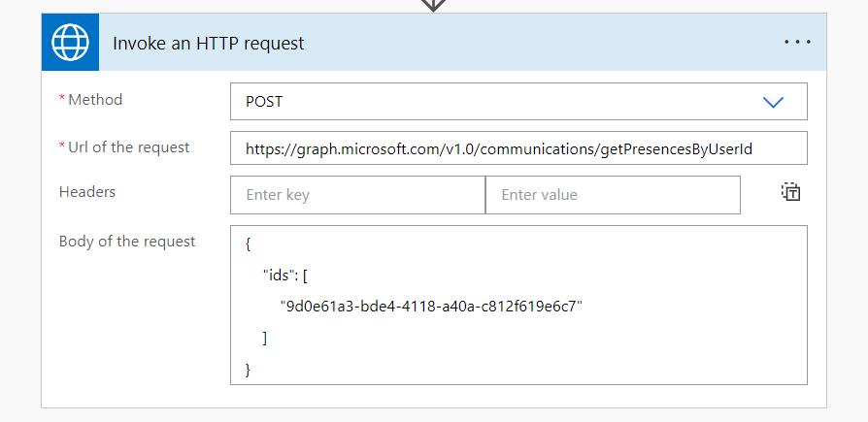
Task: Click the Url of the request label
Action: coord(128,147)
